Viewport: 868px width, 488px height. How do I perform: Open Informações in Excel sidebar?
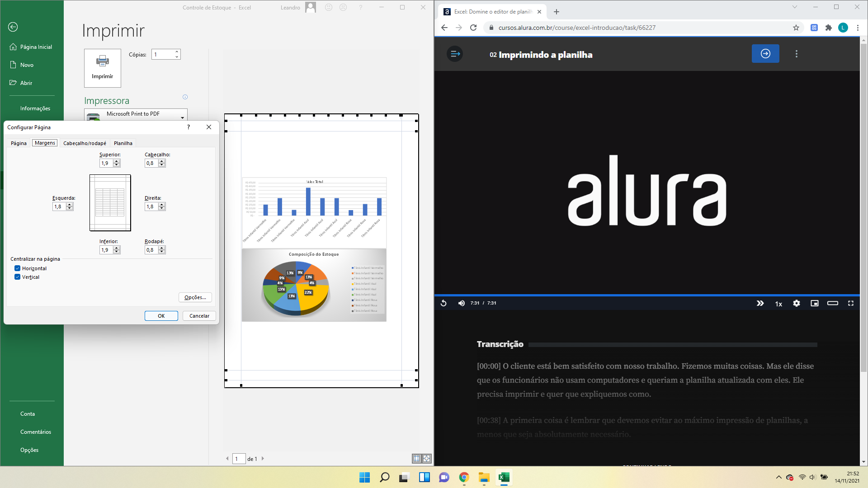coord(35,108)
